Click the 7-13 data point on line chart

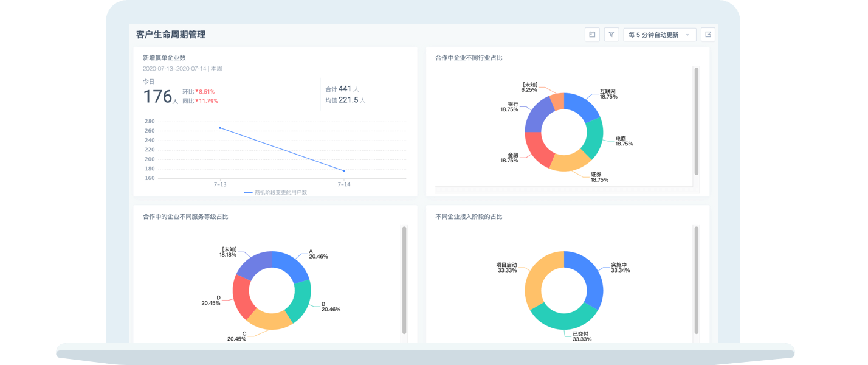coord(220,128)
